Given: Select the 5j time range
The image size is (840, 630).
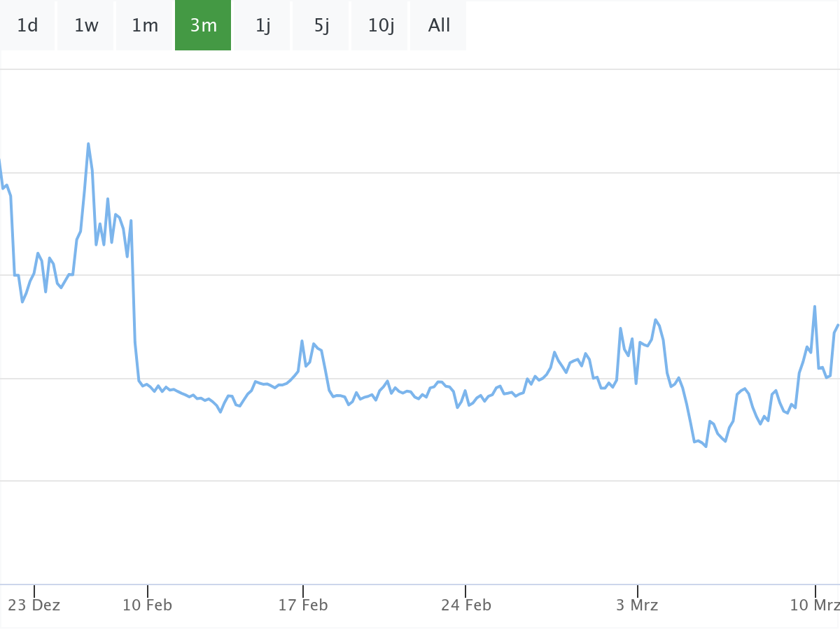Looking at the screenshot, I should (x=321, y=26).
